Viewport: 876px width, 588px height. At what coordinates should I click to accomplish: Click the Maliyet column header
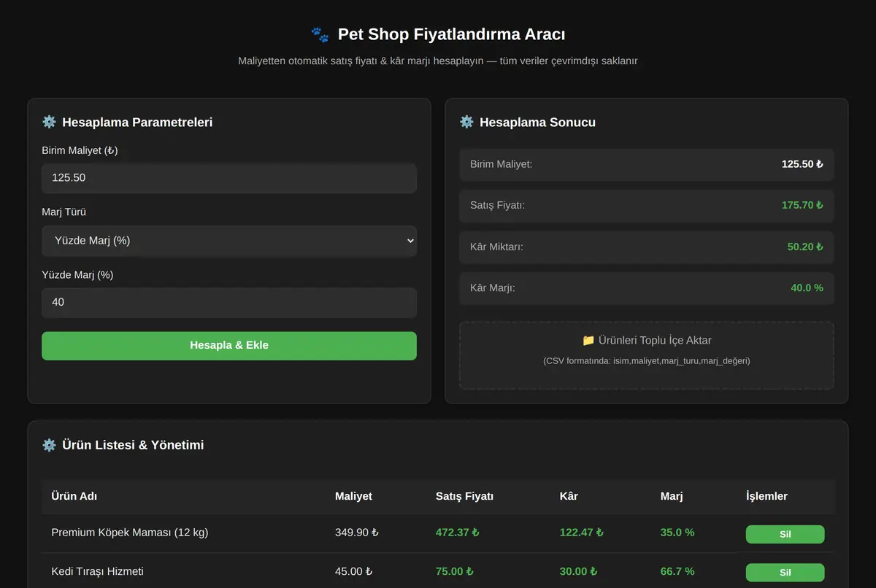pyautogui.click(x=353, y=496)
